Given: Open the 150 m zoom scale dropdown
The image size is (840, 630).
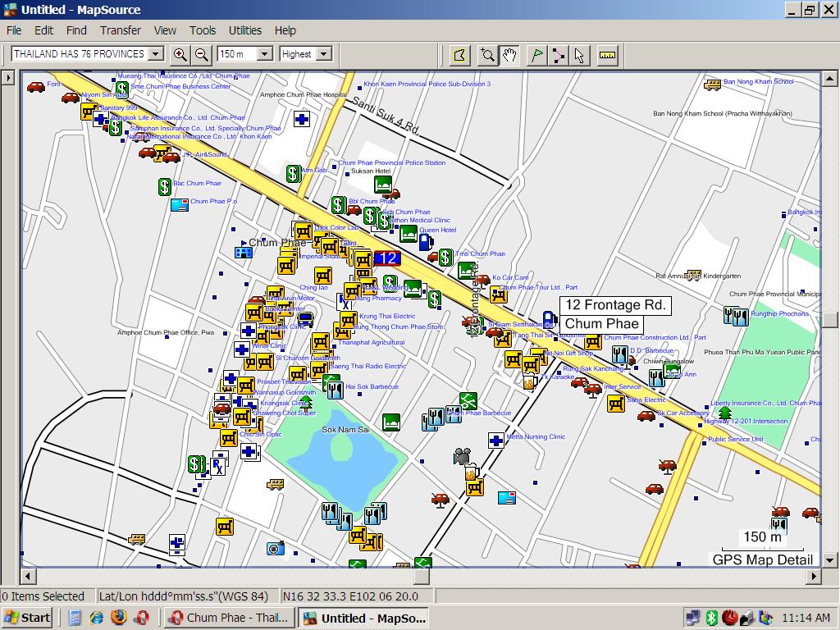Looking at the screenshot, I should [x=265, y=54].
